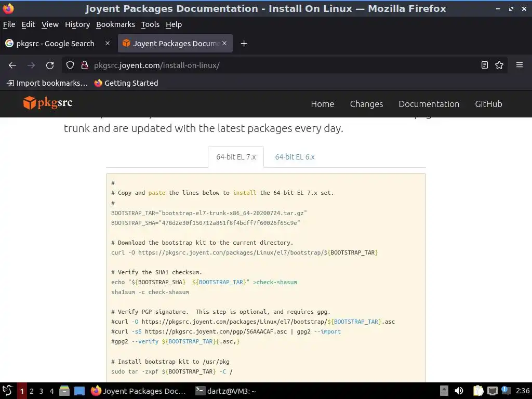The height and width of the screenshot is (399, 532).
Task: Close the pkgsrc Google Search tab
Action: click(x=108, y=43)
